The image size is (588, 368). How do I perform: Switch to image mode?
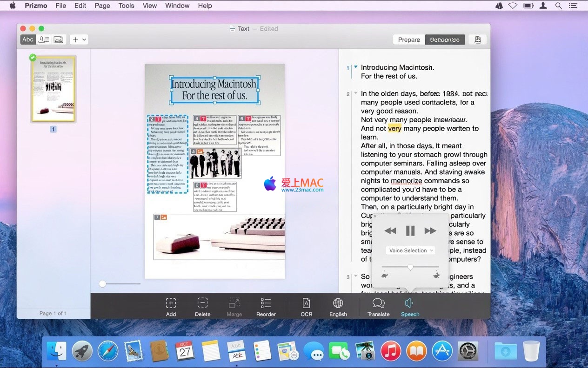(x=59, y=39)
